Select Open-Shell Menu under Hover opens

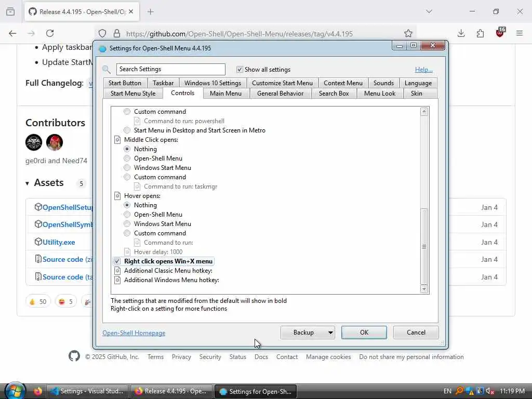[x=127, y=215]
